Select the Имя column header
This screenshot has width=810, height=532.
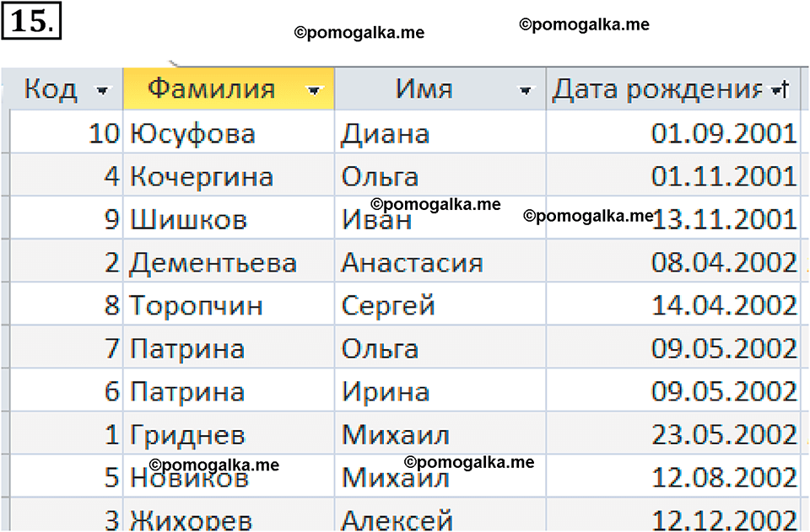[440, 89]
